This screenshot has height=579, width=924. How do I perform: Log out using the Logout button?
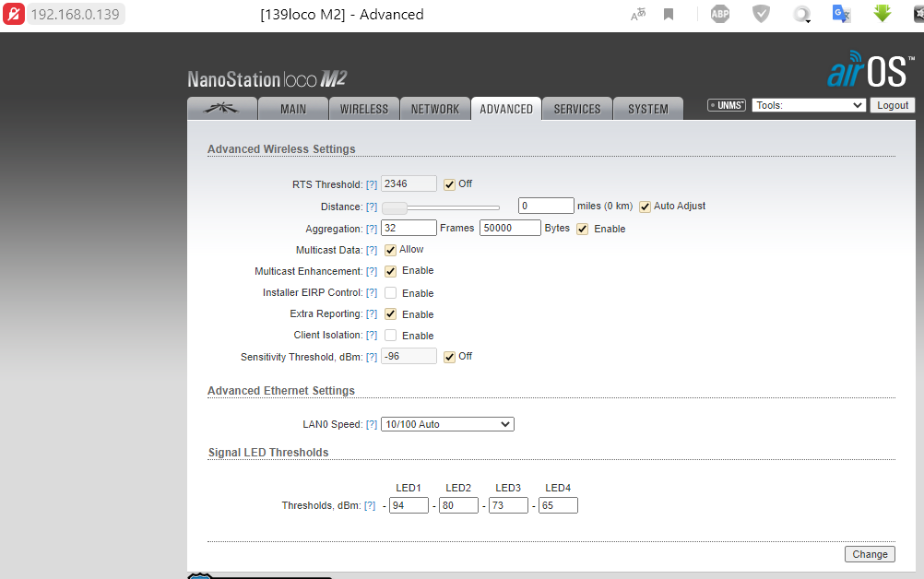[892, 105]
